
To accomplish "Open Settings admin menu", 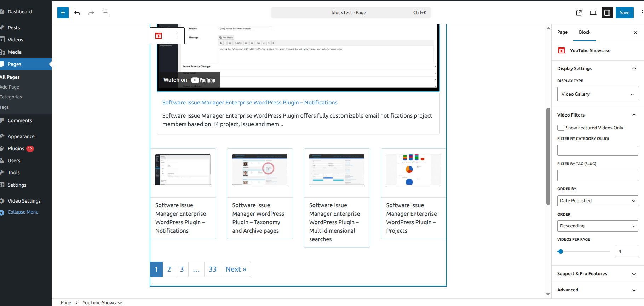I will [17, 185].
